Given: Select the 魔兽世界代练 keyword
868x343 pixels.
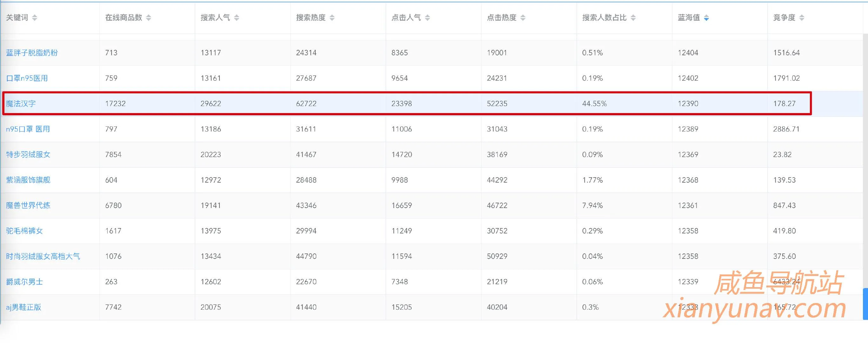Looking at the screenshot, I should (29, 205).
